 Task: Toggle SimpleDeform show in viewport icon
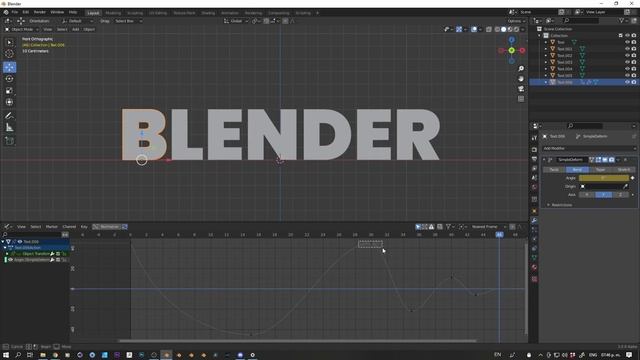pyautogui.click(x=605, y=160)
